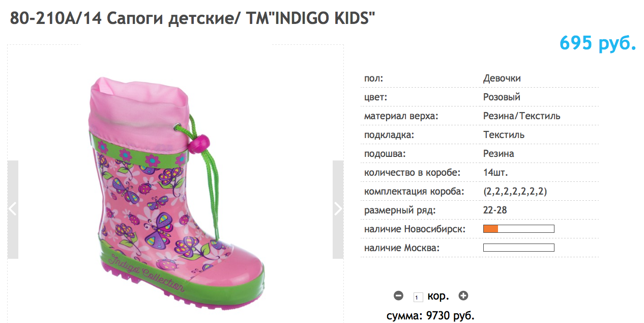The image size is (644, 323).
Task: Click the (2,2,2,2,2,2,2) box assortment value
Action: coord(515,192)
